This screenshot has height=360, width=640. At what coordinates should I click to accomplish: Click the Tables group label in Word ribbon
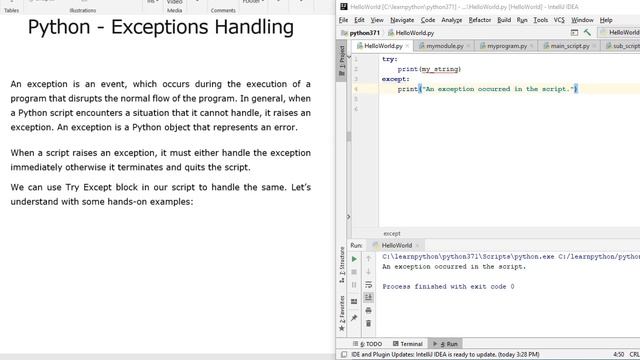[x=11, y=10]
